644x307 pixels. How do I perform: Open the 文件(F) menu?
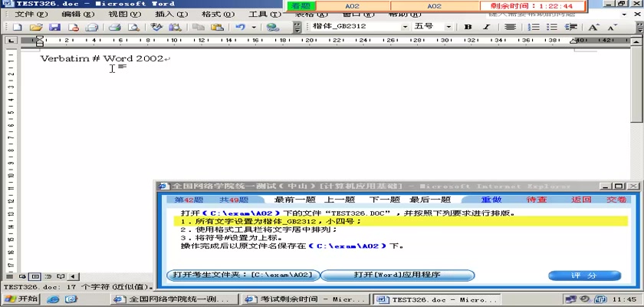click(x=31, y=15)
